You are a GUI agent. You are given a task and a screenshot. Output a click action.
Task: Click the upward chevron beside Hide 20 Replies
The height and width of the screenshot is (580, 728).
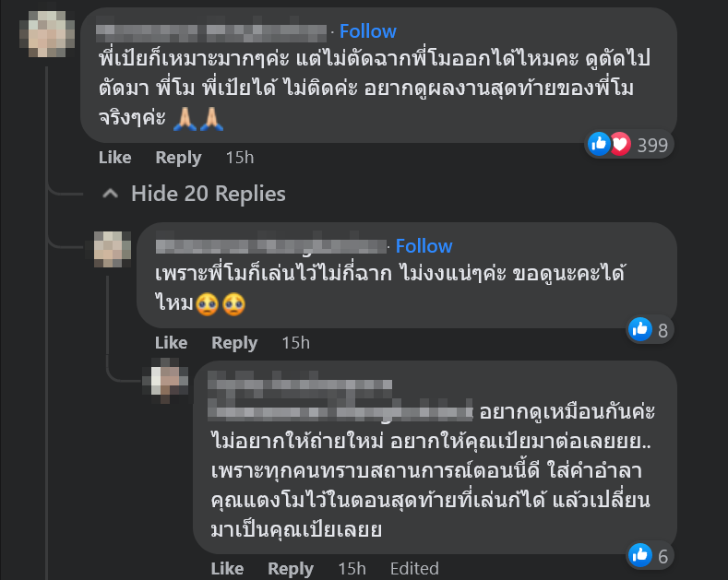110,194
